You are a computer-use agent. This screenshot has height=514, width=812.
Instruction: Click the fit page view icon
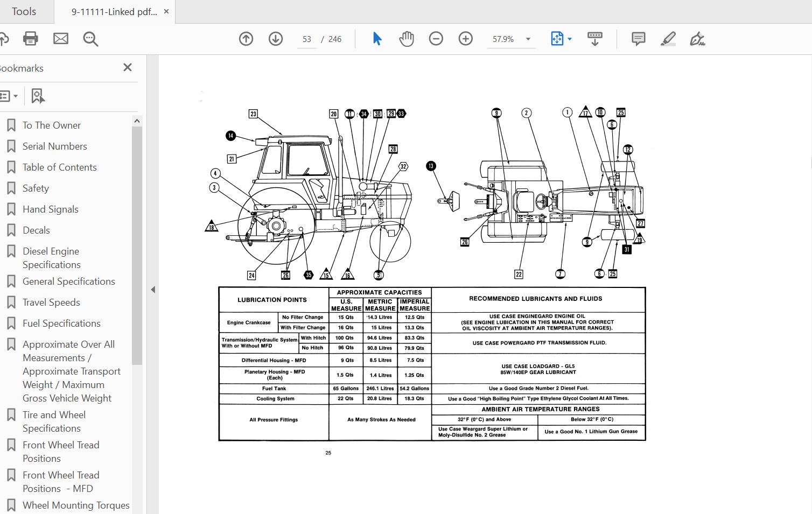(x=557, y=39)
